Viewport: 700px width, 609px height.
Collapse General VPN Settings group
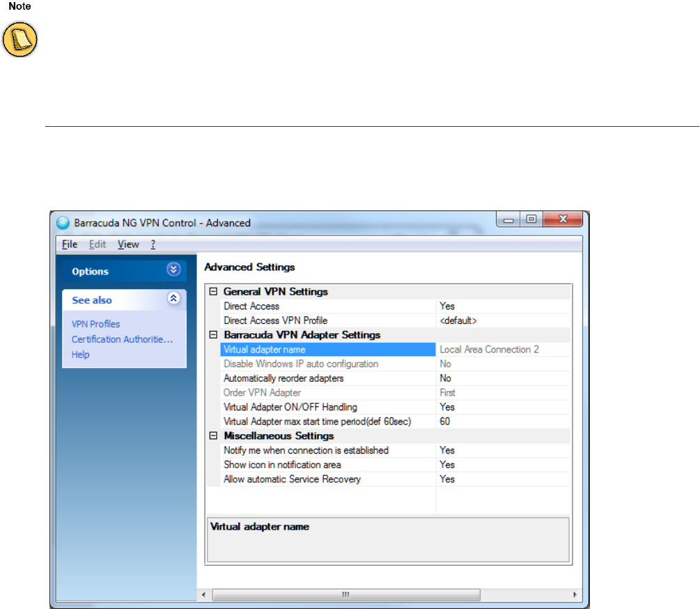pyautogui.click(x=213, y=291)
